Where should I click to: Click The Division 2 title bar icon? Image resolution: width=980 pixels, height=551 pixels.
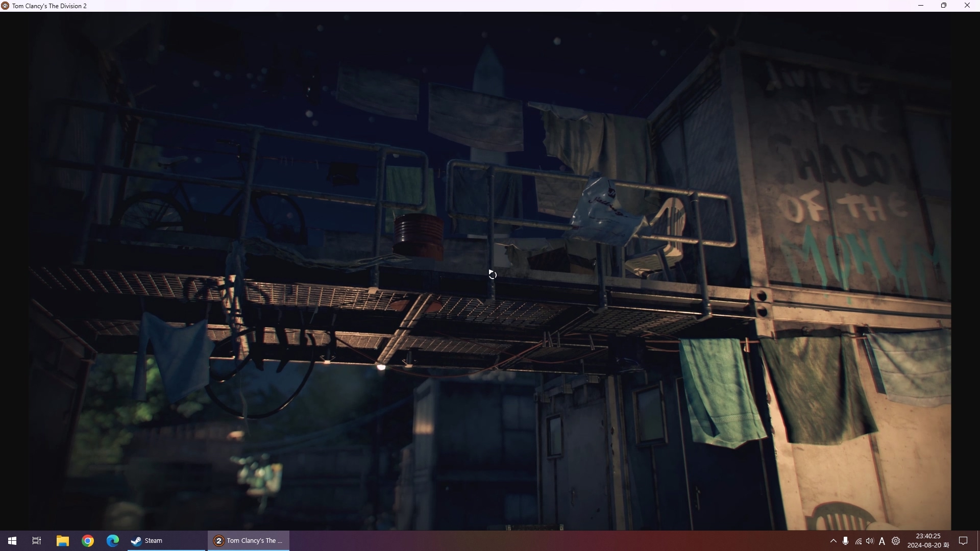click(x=5, y=6)
